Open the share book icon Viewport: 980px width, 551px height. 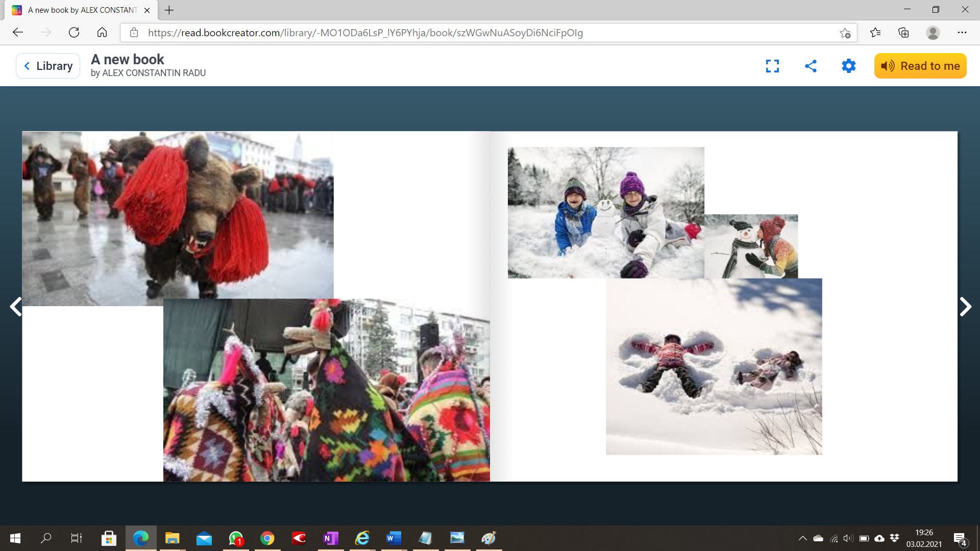(x=811, y=66)
